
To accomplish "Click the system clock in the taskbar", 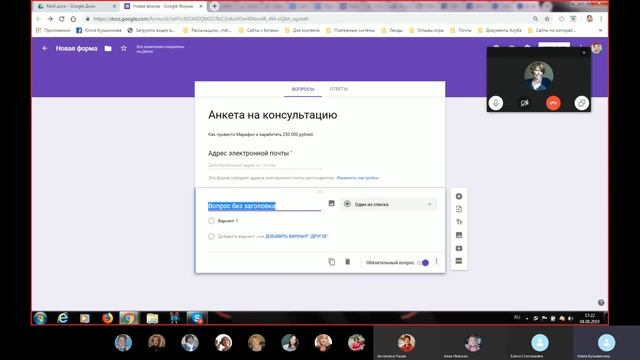I will coord(589,318).
